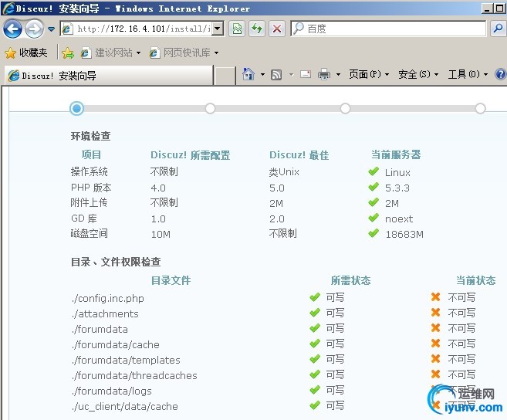
Task: Click the ./attachments directory name
Action: pyautogui.click(x=105, y=313)
